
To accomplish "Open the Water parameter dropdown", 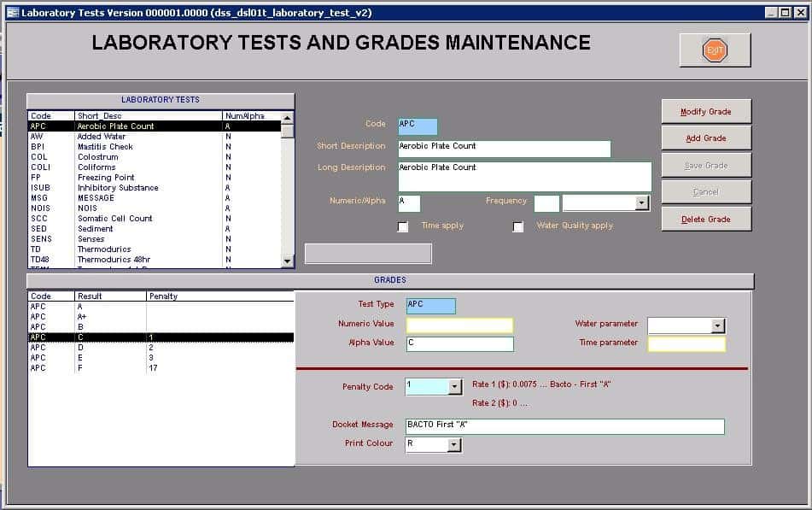I will pyautogui.click(x=716, y=325).
